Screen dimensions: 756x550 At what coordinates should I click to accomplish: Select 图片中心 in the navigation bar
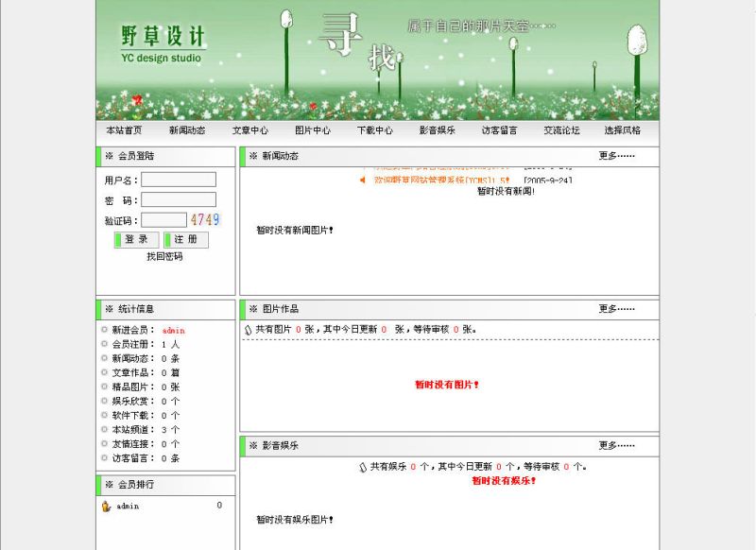click(x=313, y=130)
